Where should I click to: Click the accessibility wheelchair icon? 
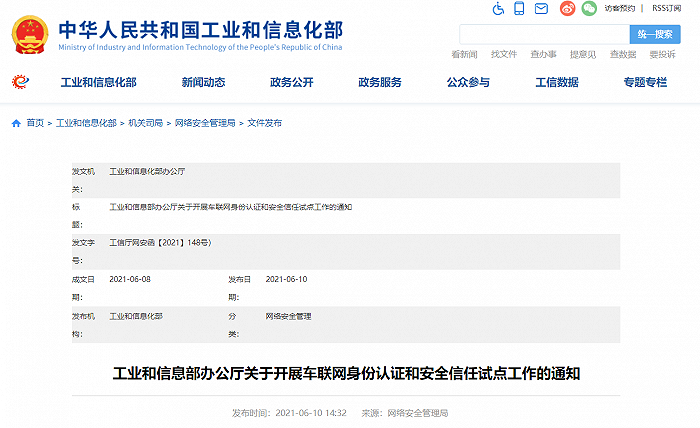[500, 9]
